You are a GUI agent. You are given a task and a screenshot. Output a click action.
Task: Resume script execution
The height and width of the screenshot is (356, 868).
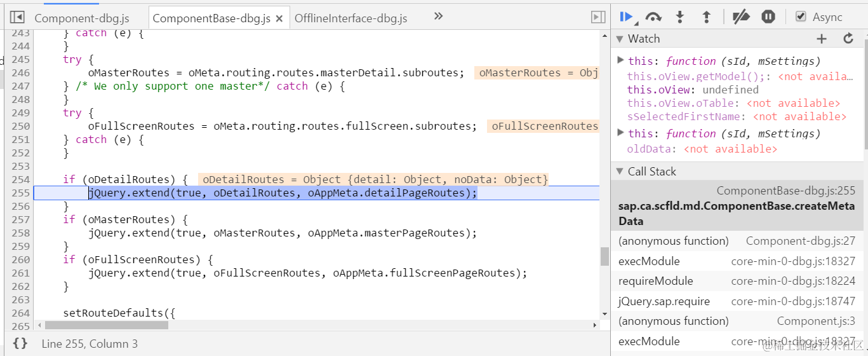[627, 17]
